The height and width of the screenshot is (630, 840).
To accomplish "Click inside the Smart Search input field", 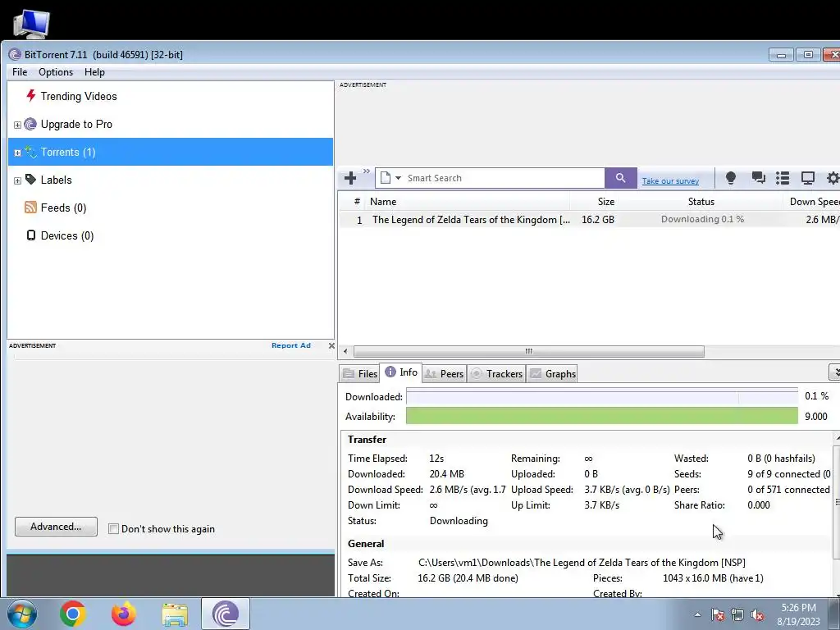I will [504, 178].
